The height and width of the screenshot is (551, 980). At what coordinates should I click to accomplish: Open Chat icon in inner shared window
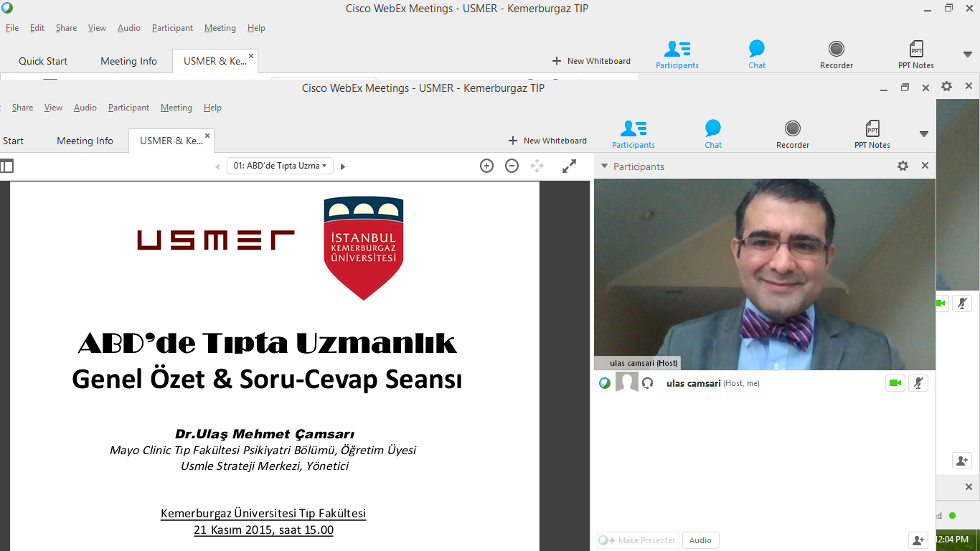pyautogui.click(x=713, y=134)
